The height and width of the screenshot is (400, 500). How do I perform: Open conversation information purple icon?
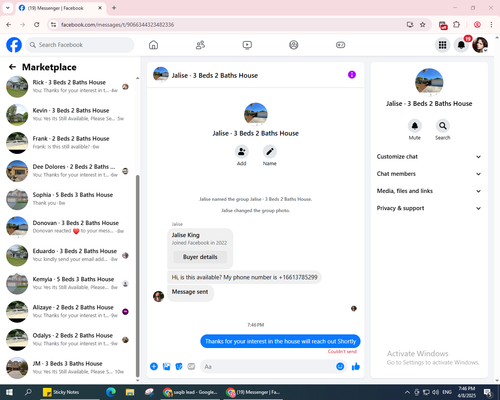352,75
